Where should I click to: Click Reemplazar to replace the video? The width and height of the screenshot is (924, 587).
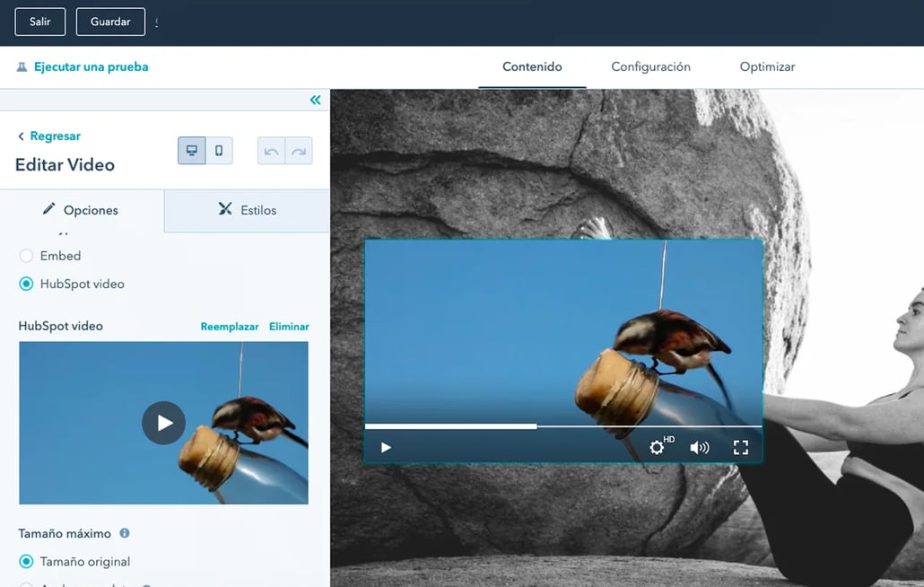(x=230, y=327)
